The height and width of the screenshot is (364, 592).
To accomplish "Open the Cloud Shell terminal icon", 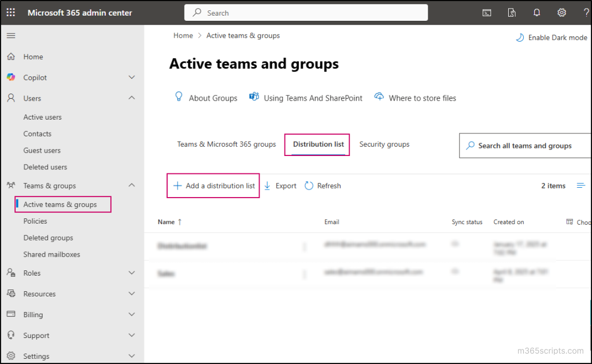I will tap(486, 12).
